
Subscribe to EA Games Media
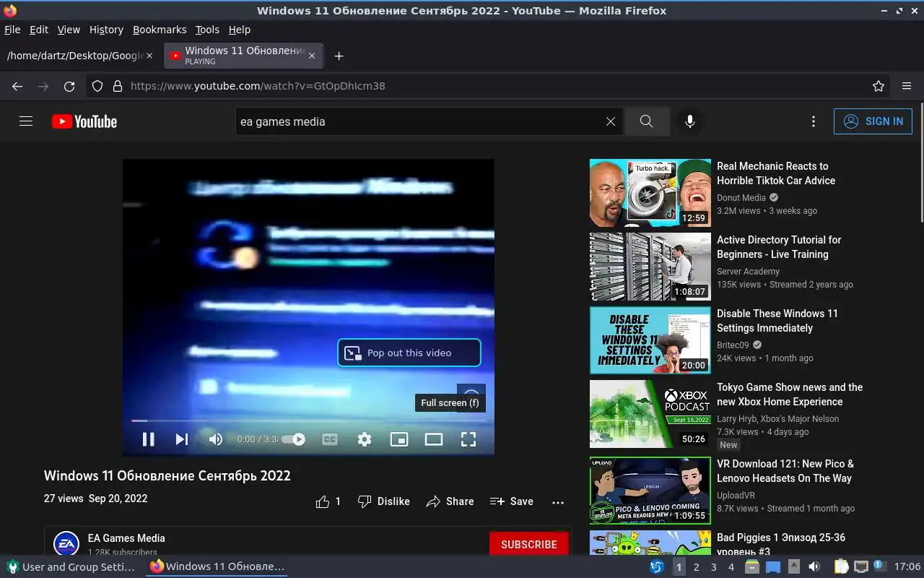pos(529,544)
